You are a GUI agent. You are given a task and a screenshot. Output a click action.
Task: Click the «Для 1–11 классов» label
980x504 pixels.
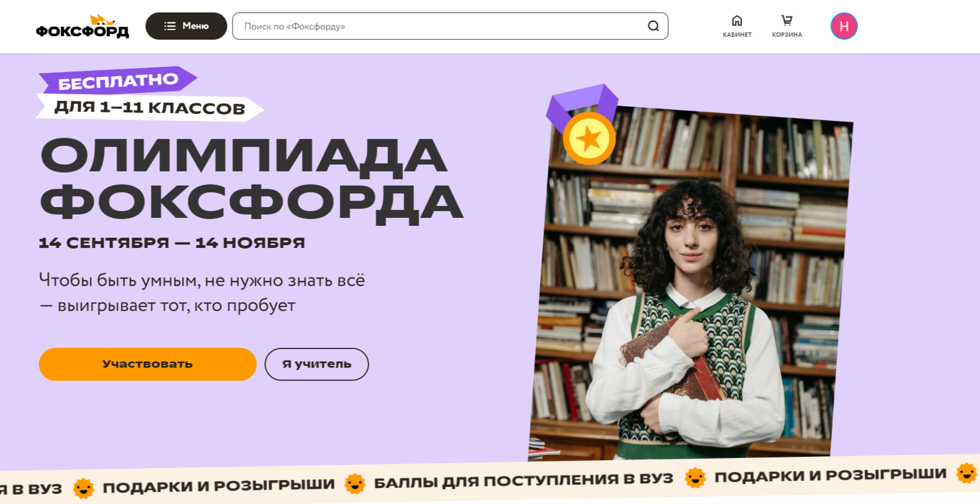(x=150, y=107)
